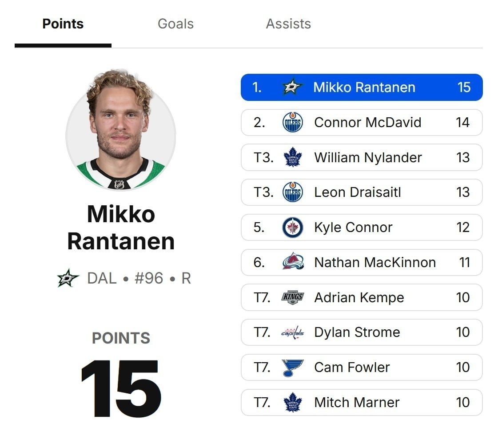
Task: Click the Kings logo beside Adrian Kempe
Action: coord(293,297)
